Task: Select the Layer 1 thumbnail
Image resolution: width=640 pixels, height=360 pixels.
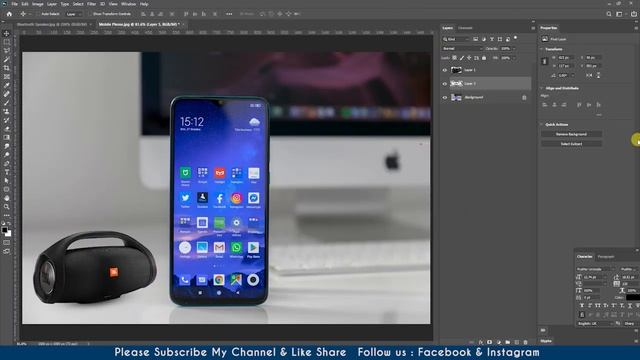Action: click(456, 70)
